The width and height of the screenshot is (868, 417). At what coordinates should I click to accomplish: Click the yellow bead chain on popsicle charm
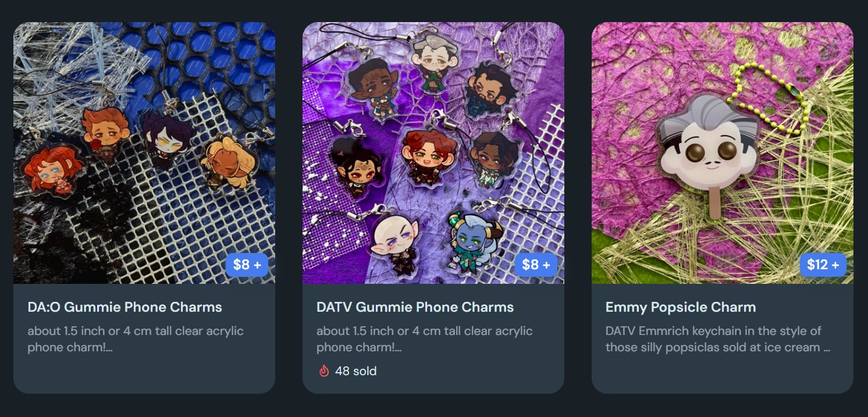tap(767, 98)
